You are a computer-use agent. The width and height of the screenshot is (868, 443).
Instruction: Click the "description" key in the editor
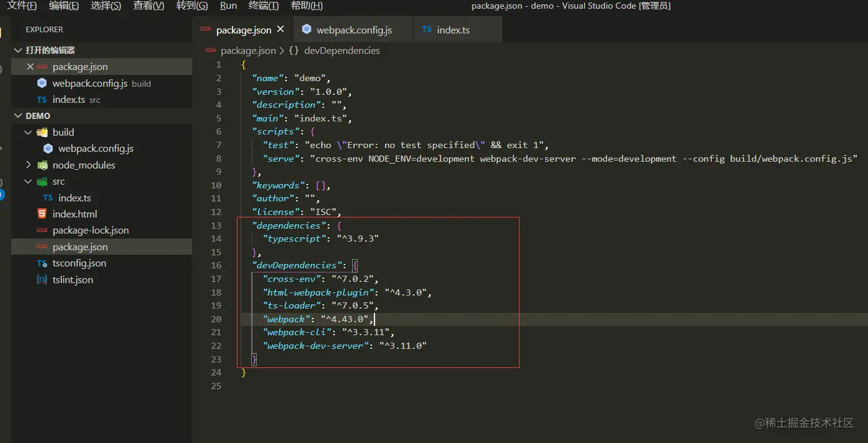pyautogui.click(x=286, y=105)
